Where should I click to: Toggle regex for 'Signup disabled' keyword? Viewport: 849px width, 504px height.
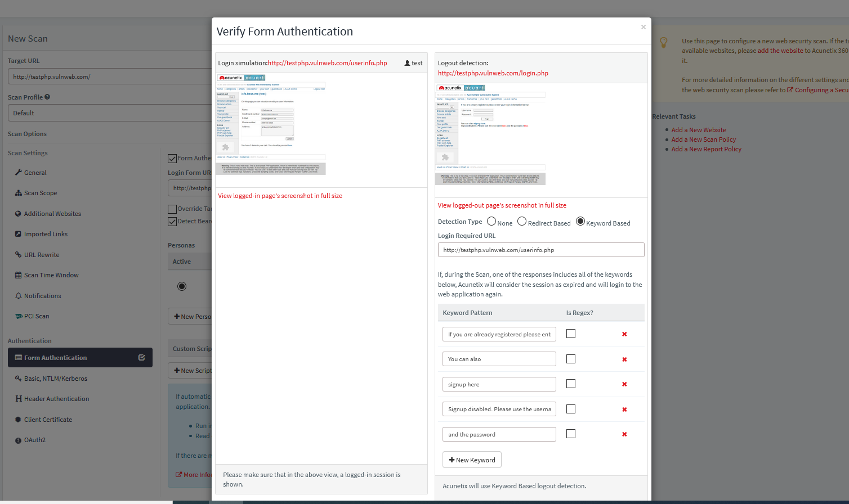coord(571,409)
